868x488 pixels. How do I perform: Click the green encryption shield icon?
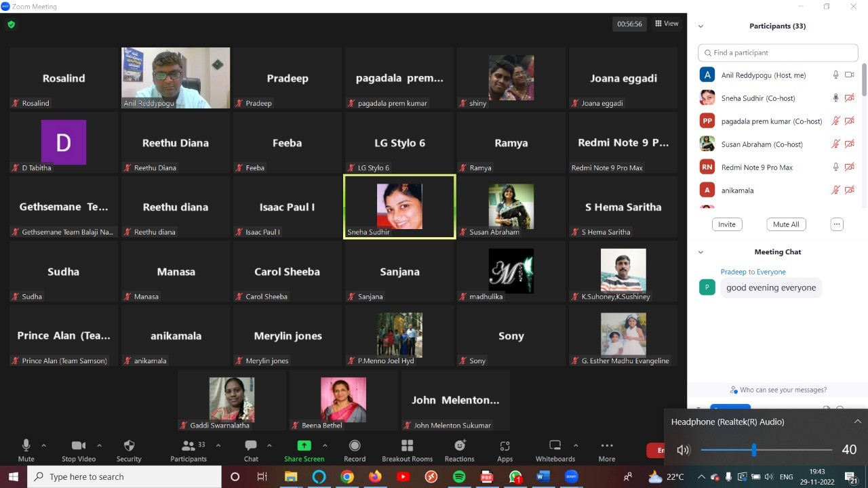(x=11, y=24)
